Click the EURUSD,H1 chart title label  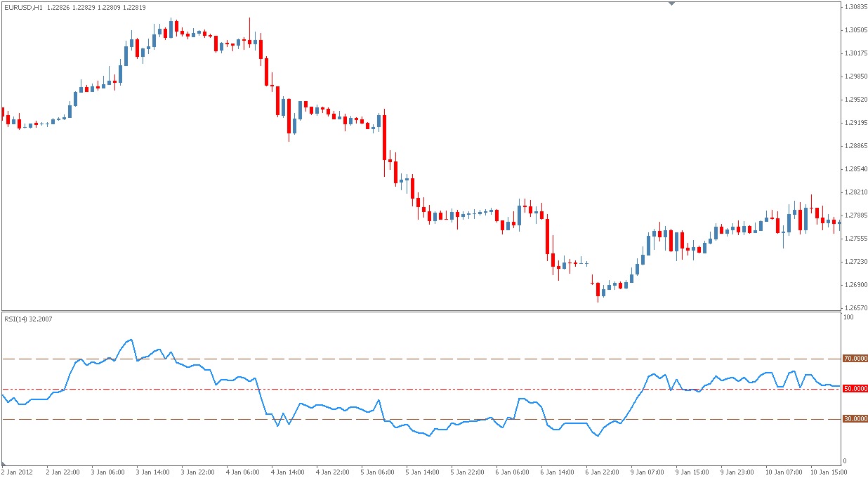[21, 7]
